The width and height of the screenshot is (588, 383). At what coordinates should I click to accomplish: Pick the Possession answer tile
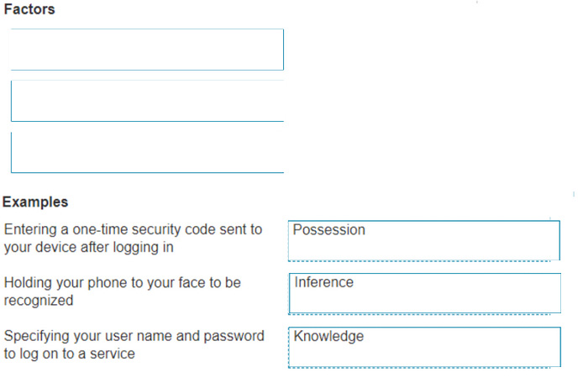[x=424, y=241]
